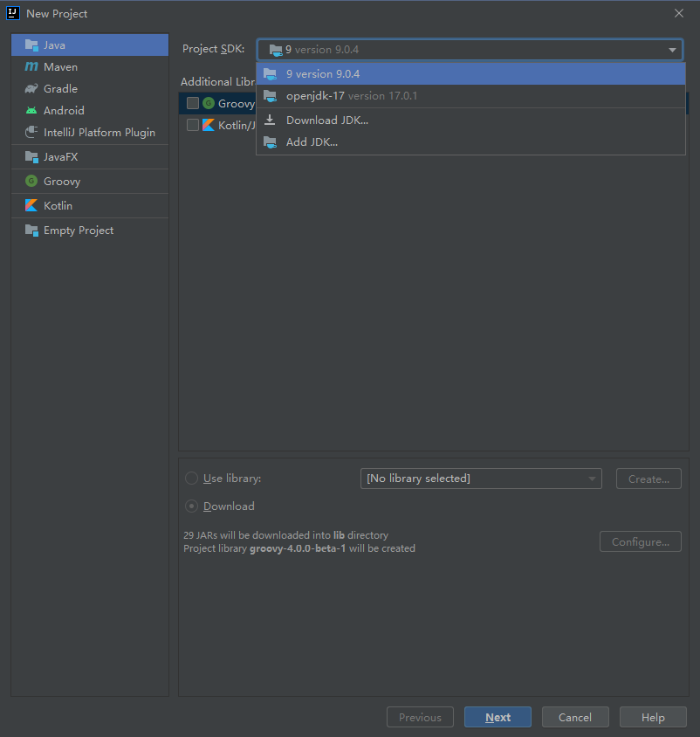Image resolution: width=700 pixels, height=737 pixels.
Task: Click the Kotlin logo icon in sidebar
Action: tap(31, 205)
